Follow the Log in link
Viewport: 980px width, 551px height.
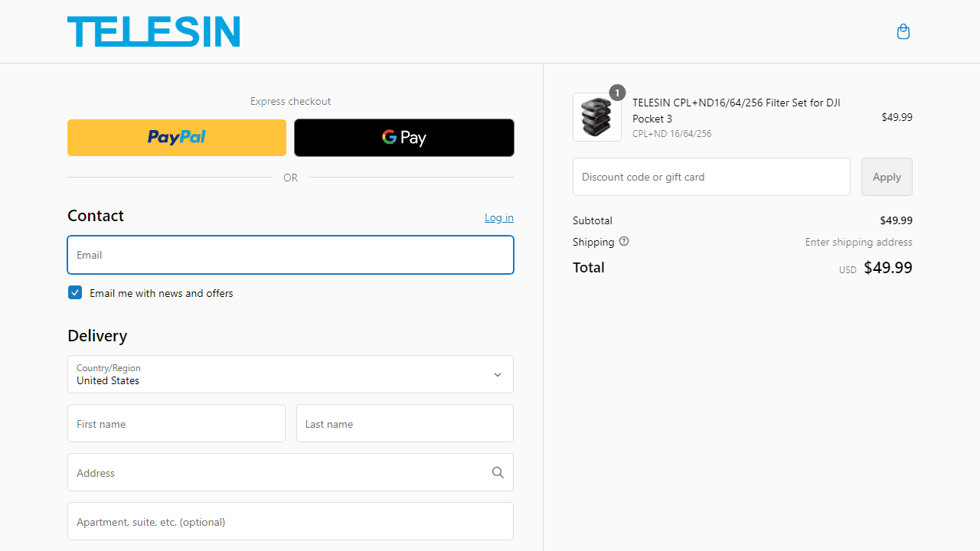499,217
